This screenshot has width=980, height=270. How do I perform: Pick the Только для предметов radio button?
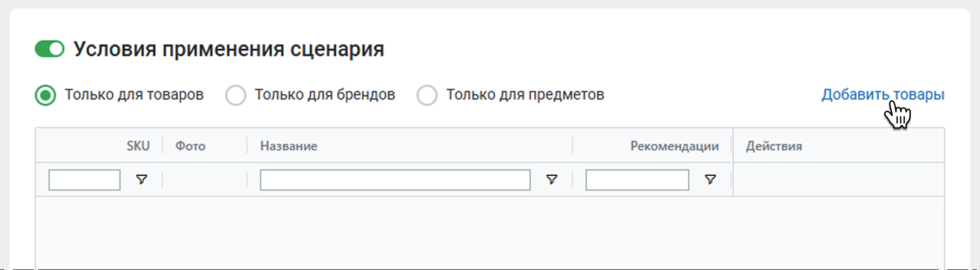pyautogui.click(x=427, y=95)
